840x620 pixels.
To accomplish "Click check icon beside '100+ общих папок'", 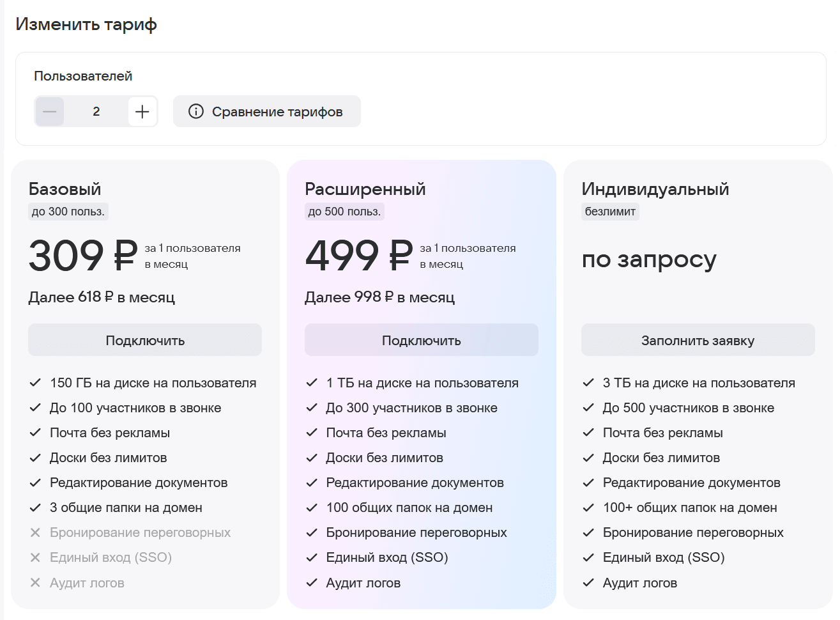I will (x=588, y=508).
